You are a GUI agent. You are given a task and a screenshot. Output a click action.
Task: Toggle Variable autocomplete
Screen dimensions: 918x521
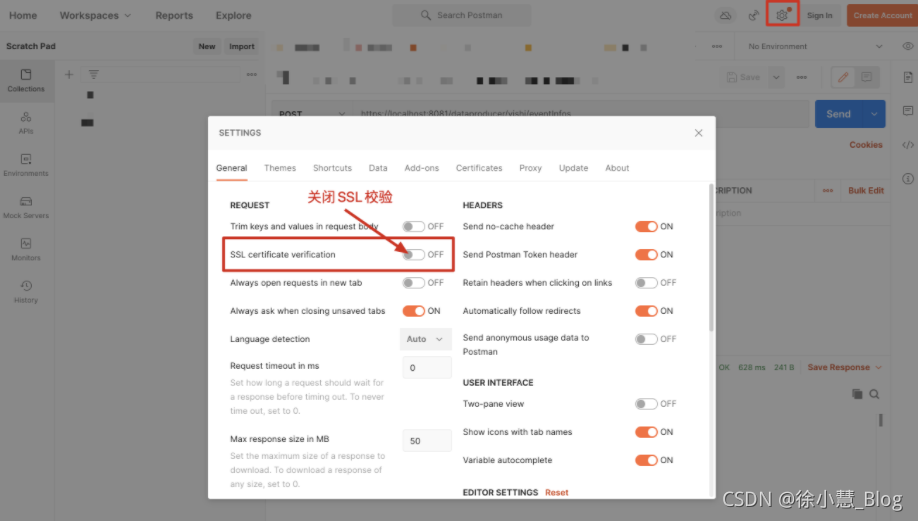coord(646,460)
